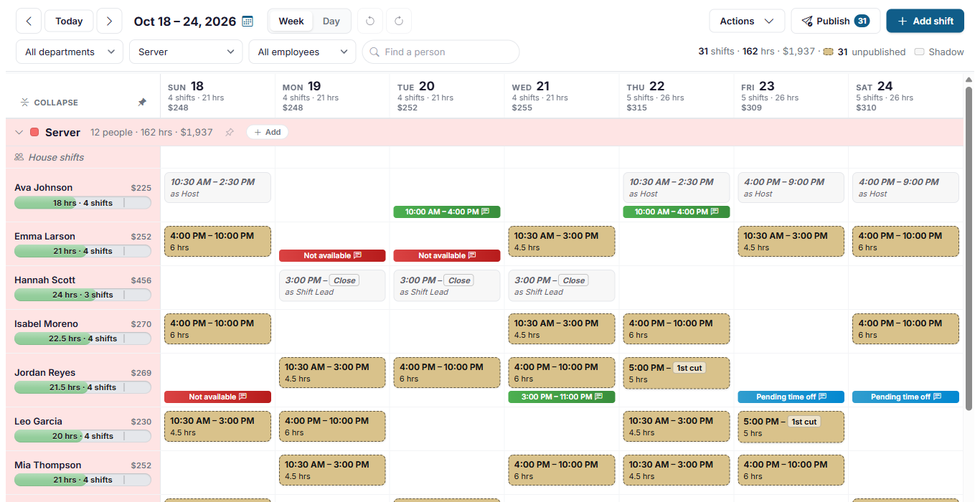Select employee name Leo Garcia
980x502 pixels.
click(38, 421)
